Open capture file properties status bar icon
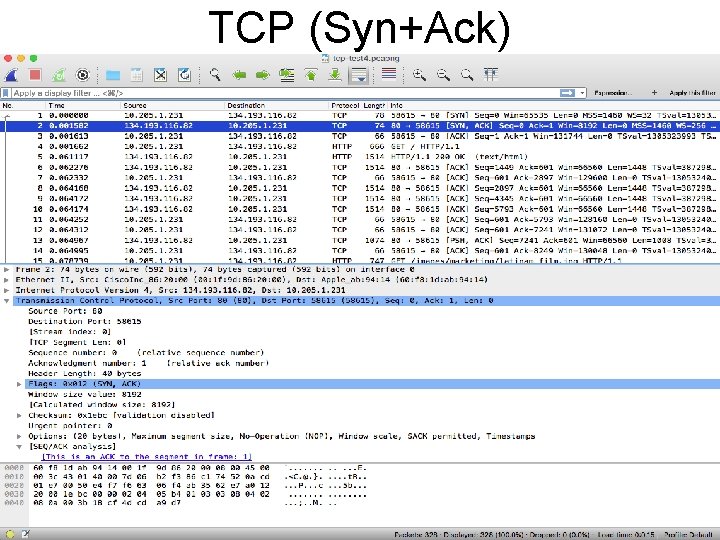720x540 pixels. click(x=25, y=534)
